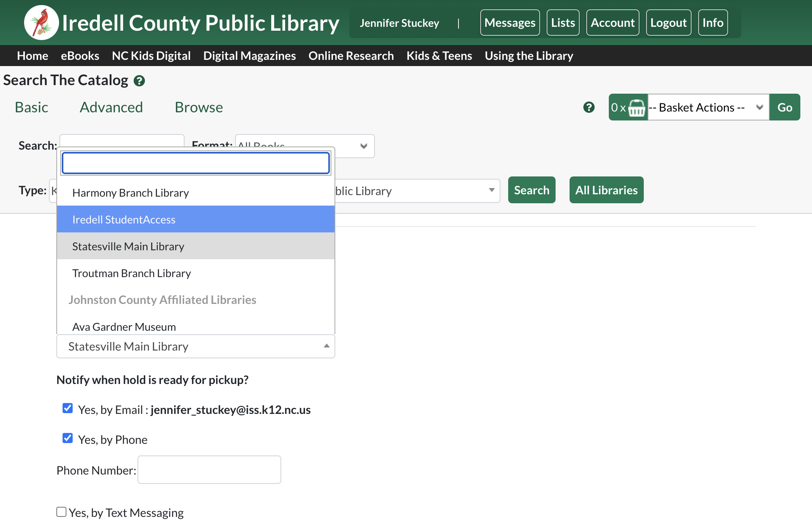Switch to the Advanced search tab
This screenshot has width=812, height=520.
click(111, 107)
